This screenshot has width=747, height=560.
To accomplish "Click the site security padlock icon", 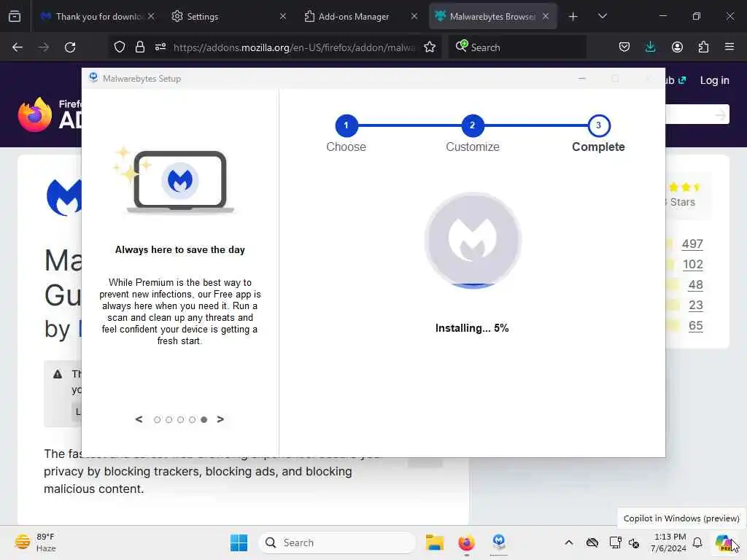I will [139, 47].
